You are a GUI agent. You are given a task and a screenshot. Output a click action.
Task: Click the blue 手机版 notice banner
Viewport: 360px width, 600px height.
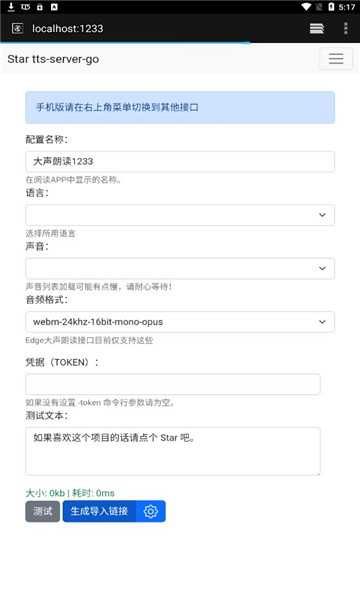180,108
